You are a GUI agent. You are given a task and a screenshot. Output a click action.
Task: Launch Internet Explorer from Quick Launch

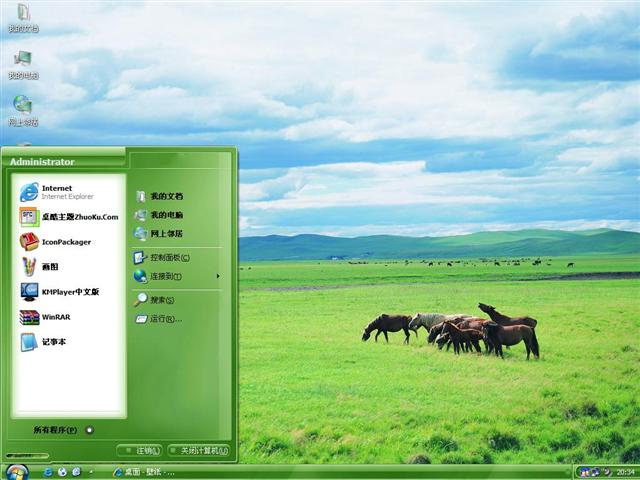[x=48, y=472]
